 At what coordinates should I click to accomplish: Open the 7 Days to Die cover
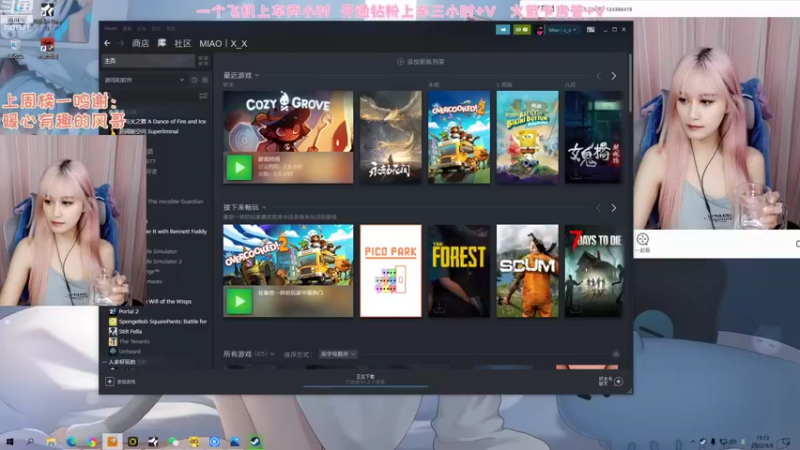[594, 271]
